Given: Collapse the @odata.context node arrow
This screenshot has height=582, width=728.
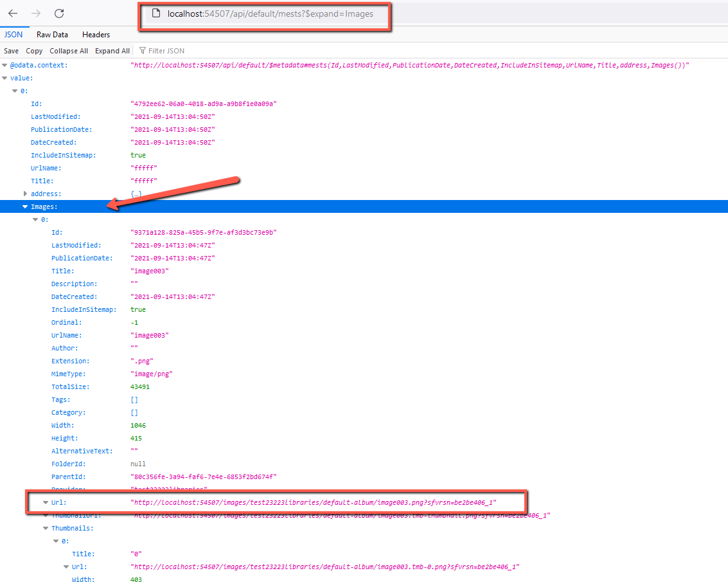Looking at the screenshot, I should tap(4, 65).
